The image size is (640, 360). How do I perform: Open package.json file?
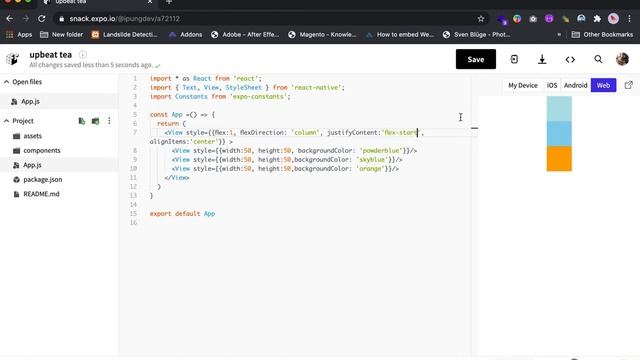pos(42,180)
